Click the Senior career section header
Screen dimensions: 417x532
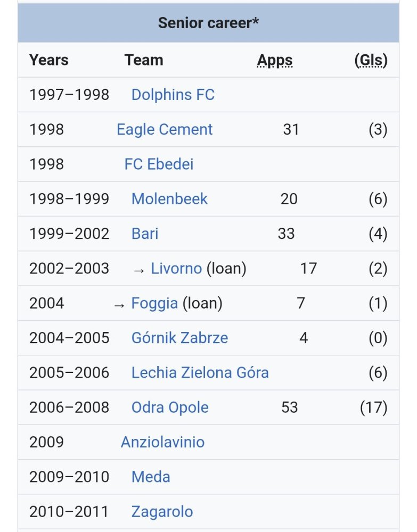(209, 23)
